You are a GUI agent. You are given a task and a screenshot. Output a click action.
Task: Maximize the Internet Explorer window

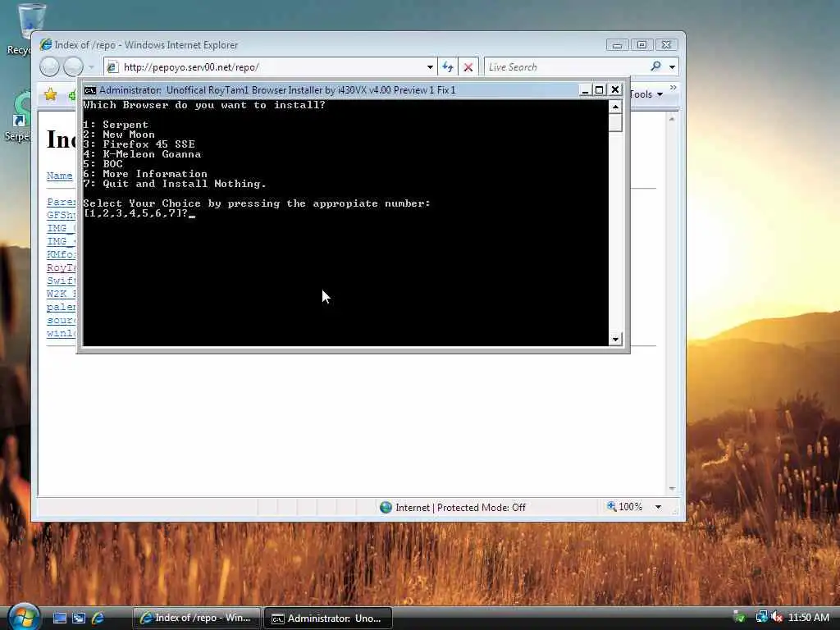click(641, 45)
